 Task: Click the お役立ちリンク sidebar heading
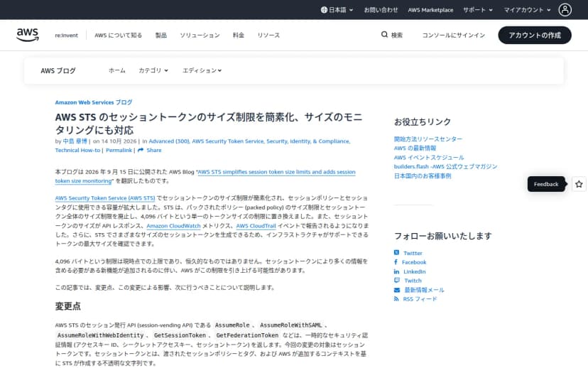(x=423, y=121)
